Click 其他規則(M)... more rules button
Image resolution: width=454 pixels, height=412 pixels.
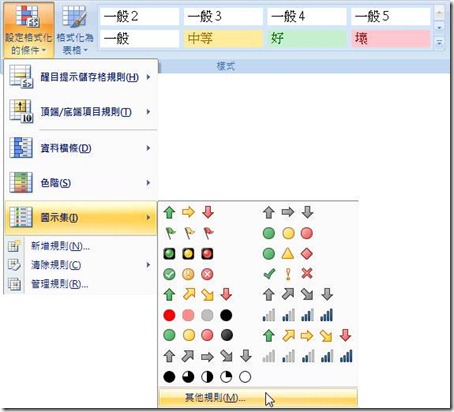(x=258, y=397)
